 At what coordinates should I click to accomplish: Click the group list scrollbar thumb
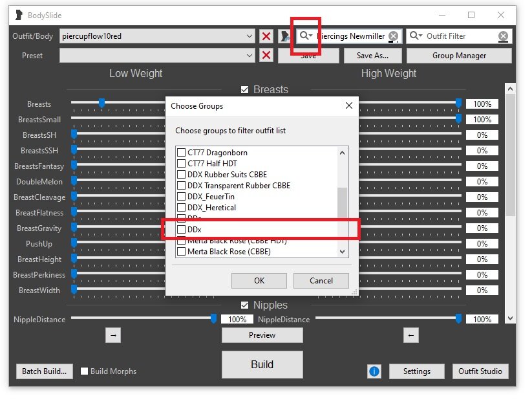pos(343,203)
